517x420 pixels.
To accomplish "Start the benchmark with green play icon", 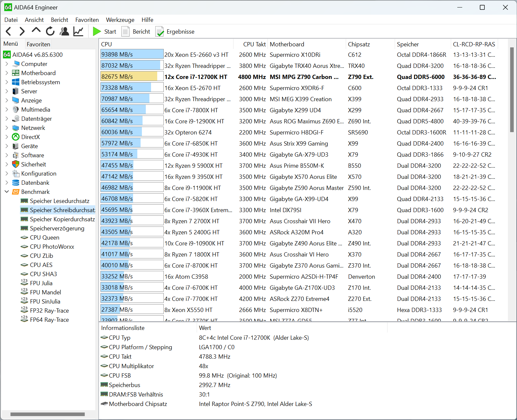I will (x=97, y=31).
